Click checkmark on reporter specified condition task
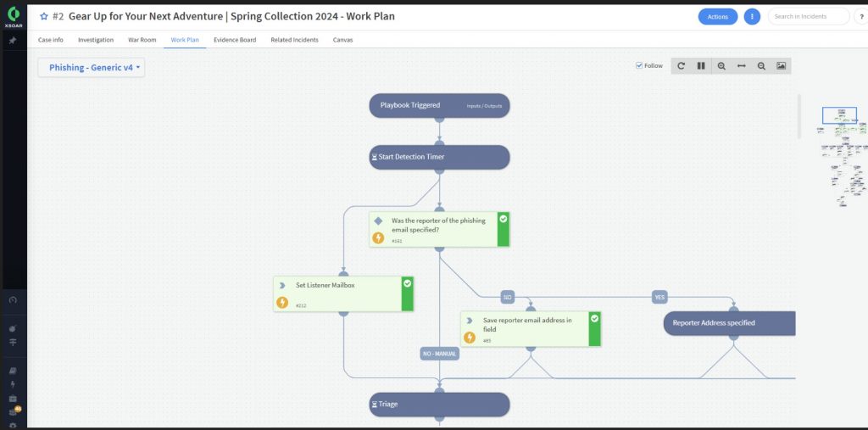The height and width of the screenshot is (430, 868). [504, 219]
